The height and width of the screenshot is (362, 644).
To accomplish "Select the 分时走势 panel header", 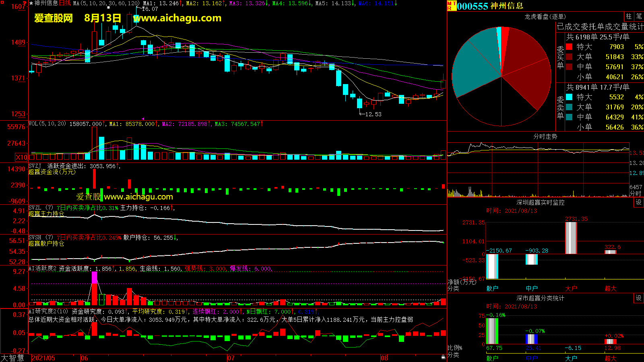I will (x=545, y=137).
